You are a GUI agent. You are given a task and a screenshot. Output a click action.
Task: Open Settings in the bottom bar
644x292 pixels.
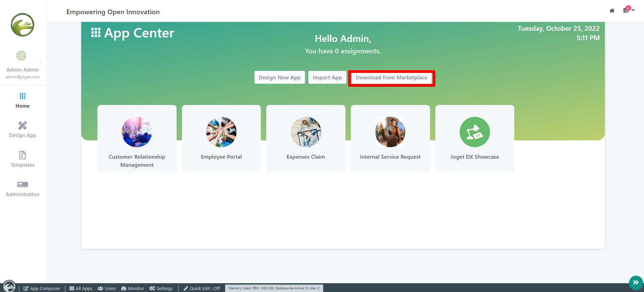pyautogui.click(x=161, y=288)
